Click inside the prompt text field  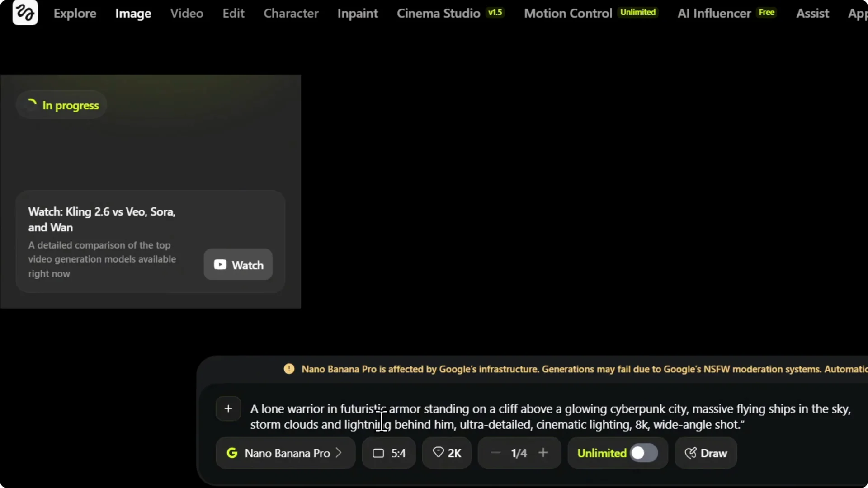[x=497, y=417]
